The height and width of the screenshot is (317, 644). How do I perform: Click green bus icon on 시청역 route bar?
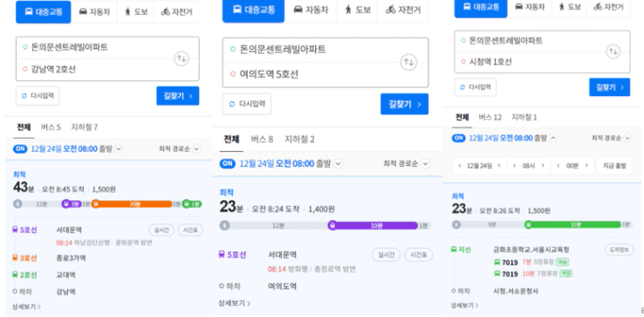click(x=528, y=224)
